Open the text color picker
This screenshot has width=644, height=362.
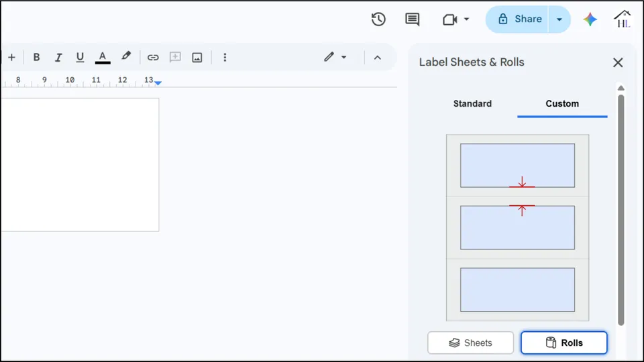pos(103,58)
